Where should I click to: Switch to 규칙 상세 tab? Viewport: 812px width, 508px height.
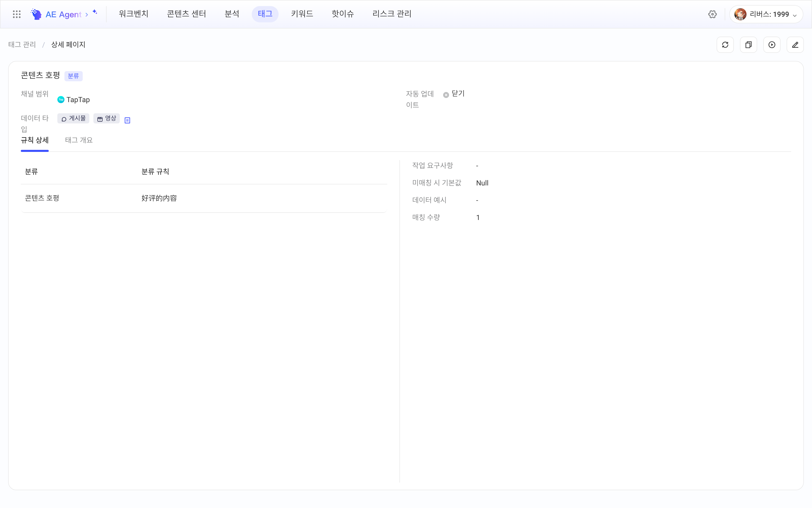pos(35,140)
